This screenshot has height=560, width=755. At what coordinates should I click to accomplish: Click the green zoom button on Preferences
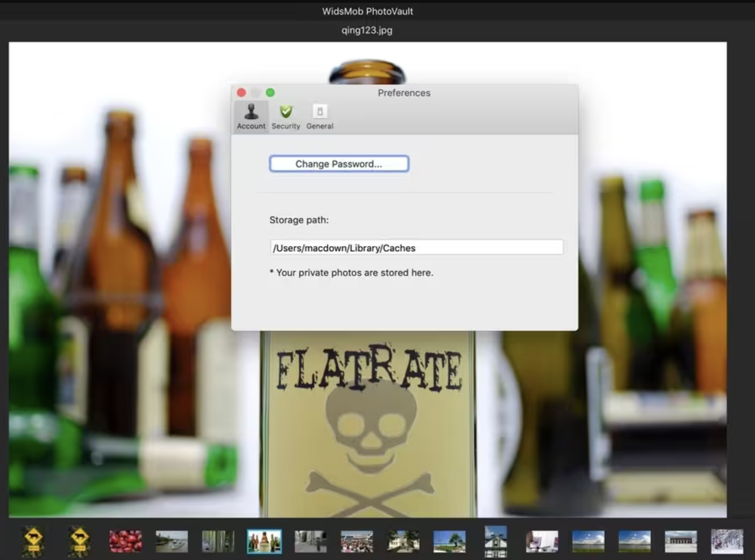[x=271, y=93]
